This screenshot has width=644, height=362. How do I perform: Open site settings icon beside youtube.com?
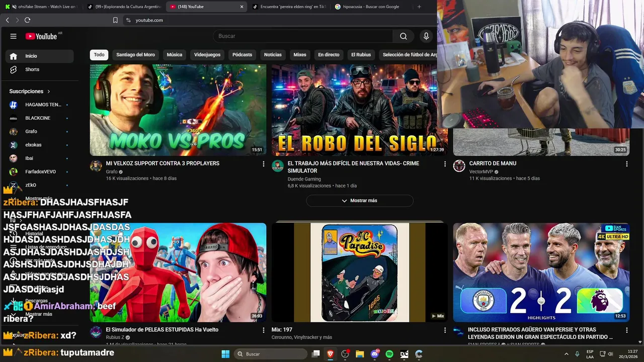(x=128, y=20)
